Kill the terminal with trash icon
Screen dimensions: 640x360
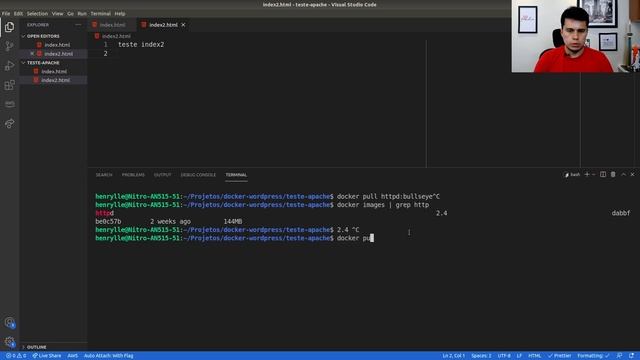click(x=613, y=175)
